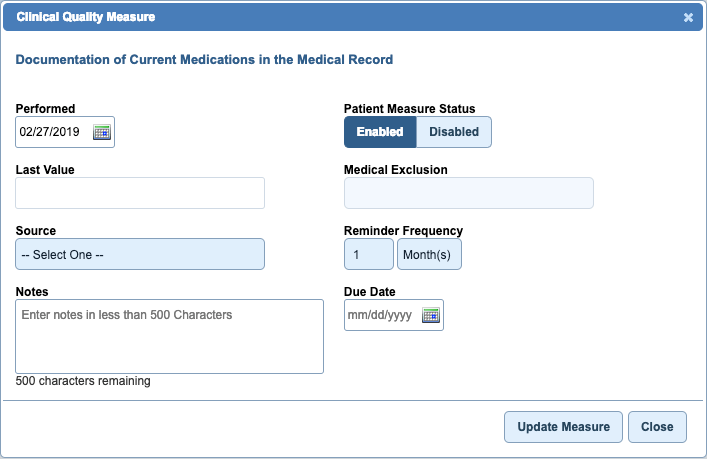Close the dialog with the X icon
This screenshot has height=459, width=707.
(x=688, y=17)
